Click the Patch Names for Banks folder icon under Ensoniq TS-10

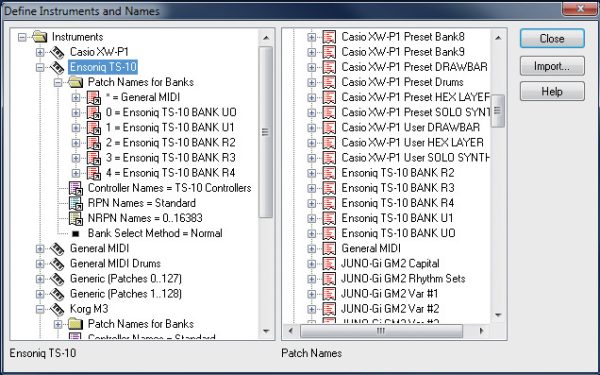point(75,82)
